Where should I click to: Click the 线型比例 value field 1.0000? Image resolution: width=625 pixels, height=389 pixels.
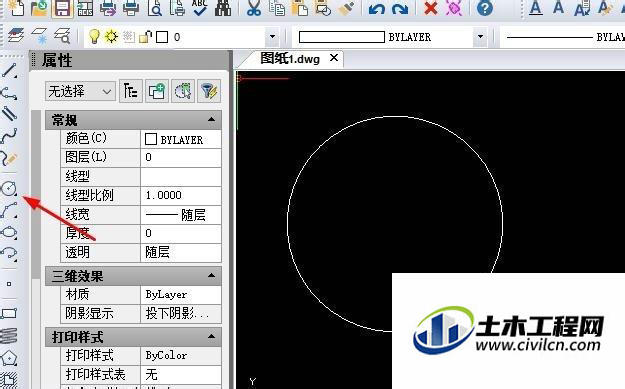pyautogui.click(x=181, y=195)
